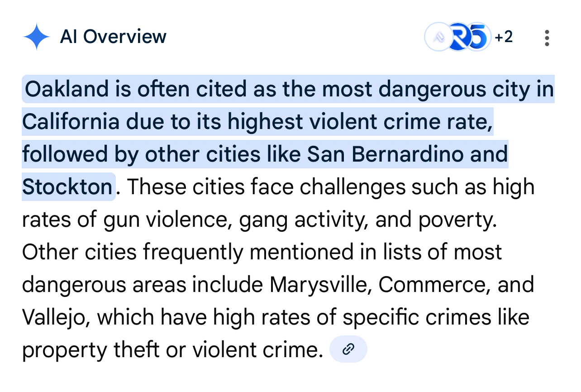Click the word 'California' in the summary
The image size is (581, 392).
71,122
